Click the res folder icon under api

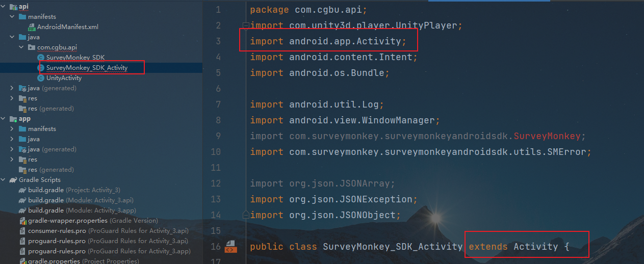tap(22, 98)
